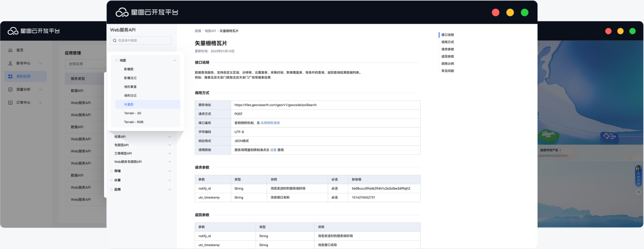The height and width of the screenshot is (249, 644).
Task: Click the search magnifier icon in catalog
Action: click(115, 41)
